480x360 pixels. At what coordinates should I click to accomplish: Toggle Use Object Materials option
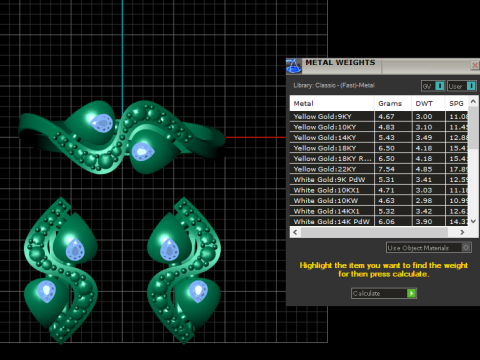pyautogui.click(x=429, y=248)
